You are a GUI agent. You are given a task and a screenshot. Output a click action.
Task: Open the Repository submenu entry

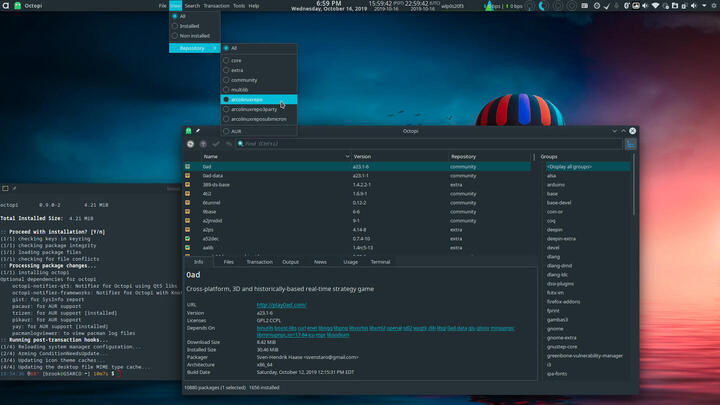tap(195, 48)
